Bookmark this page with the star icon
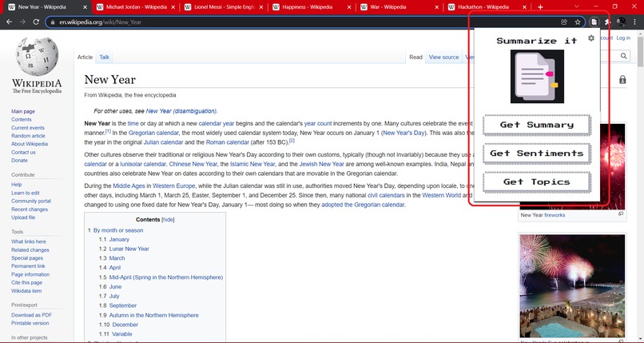 click(578, 22)
